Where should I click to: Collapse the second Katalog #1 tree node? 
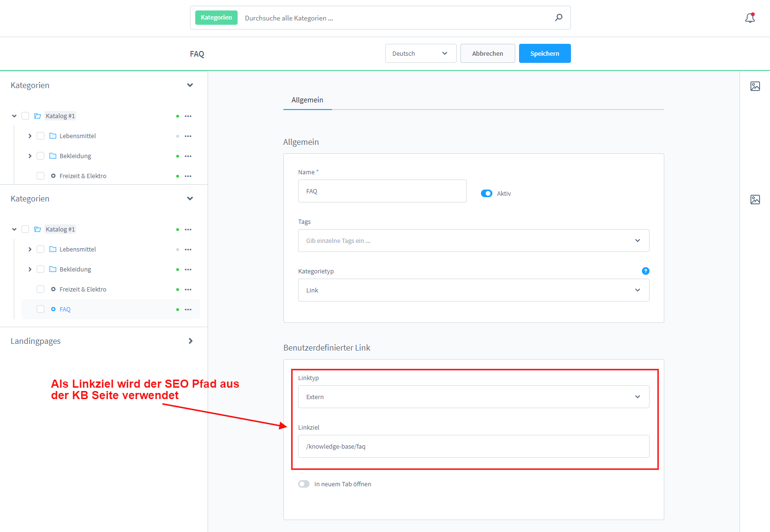tap(14, 229)
